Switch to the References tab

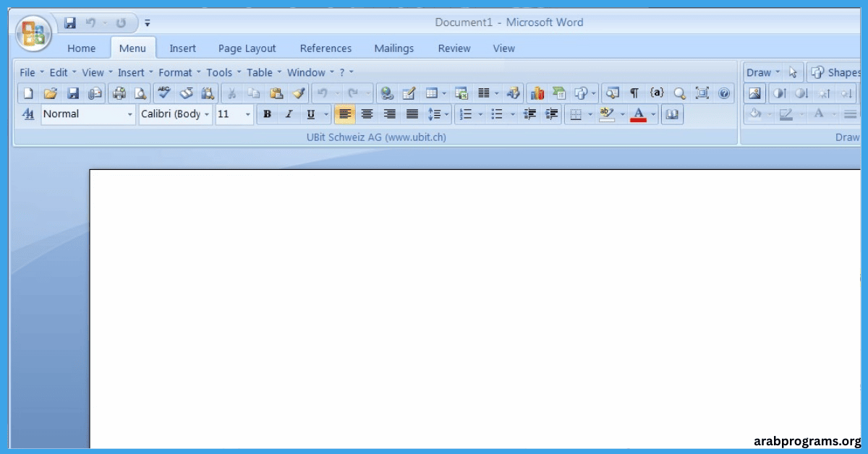325,48
